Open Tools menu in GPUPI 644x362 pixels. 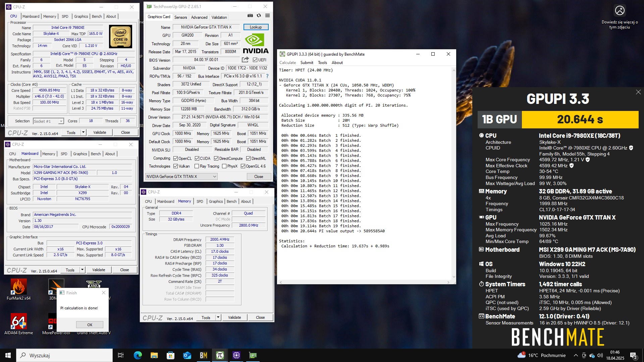[x=322, y=63]
